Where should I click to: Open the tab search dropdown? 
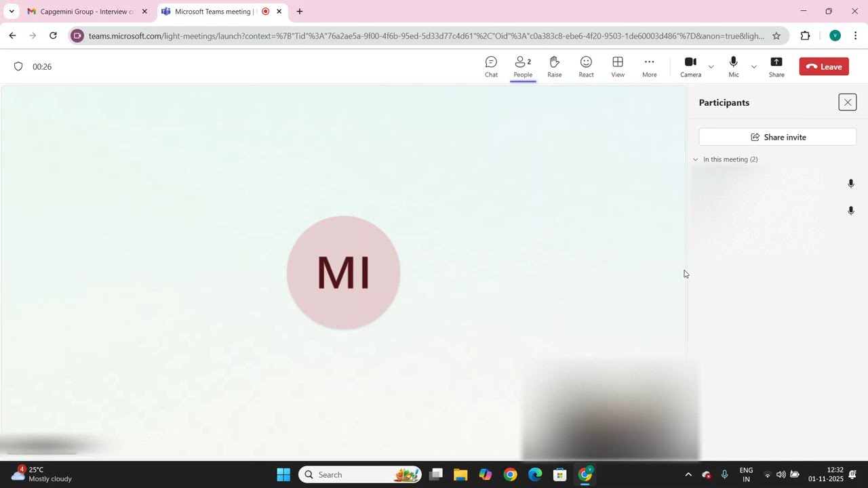tap(12, 12)
